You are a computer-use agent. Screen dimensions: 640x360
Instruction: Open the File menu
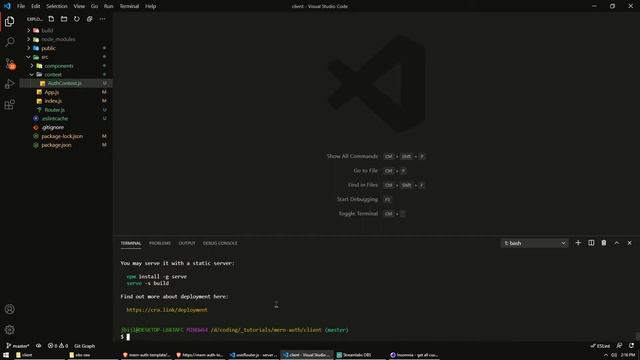click(21, 6)
